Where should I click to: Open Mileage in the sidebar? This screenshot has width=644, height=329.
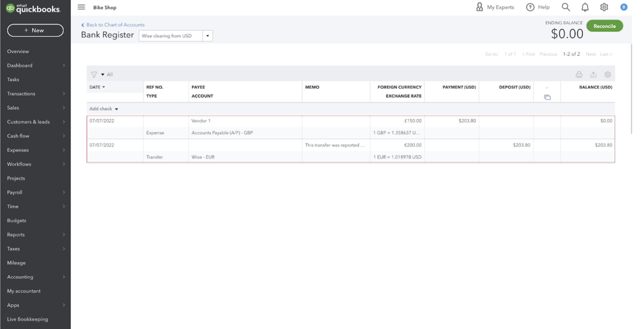click(16, 263)
